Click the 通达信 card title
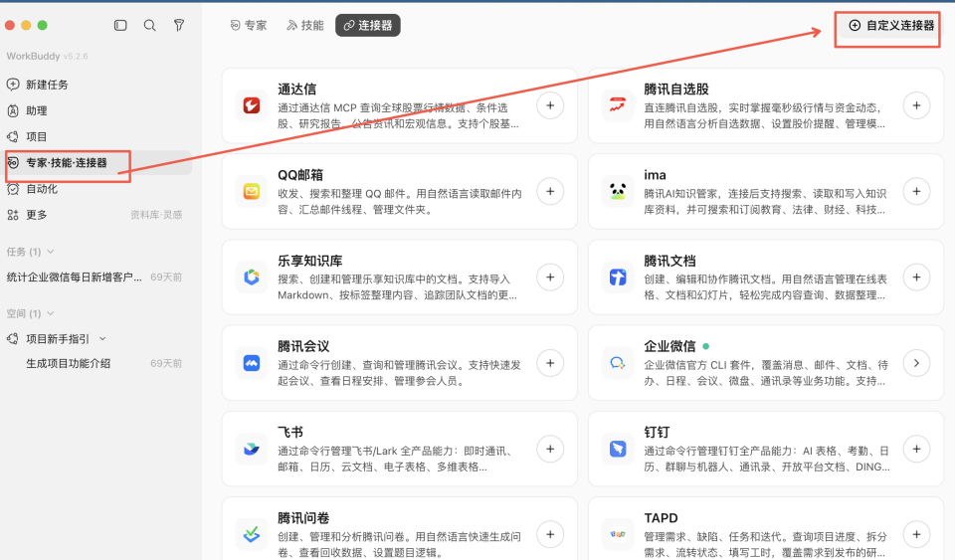 (x=297, y=89)
